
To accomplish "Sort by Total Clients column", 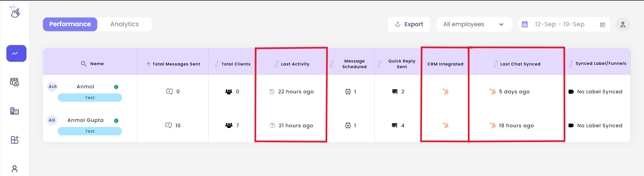I will coord(217,64).
